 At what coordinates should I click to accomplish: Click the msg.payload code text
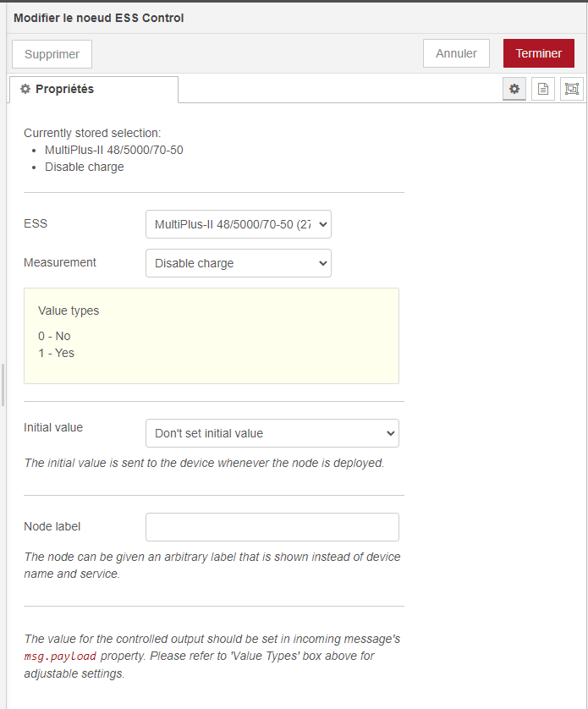[61, 657]
